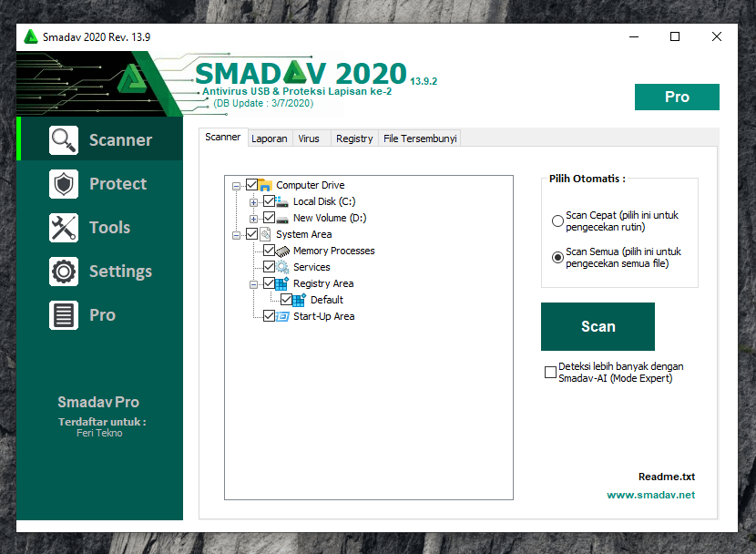Viewport: 756px width, 554px height.
Task: Visit the www.smadav.net link
Action: [x=651, y=495]
